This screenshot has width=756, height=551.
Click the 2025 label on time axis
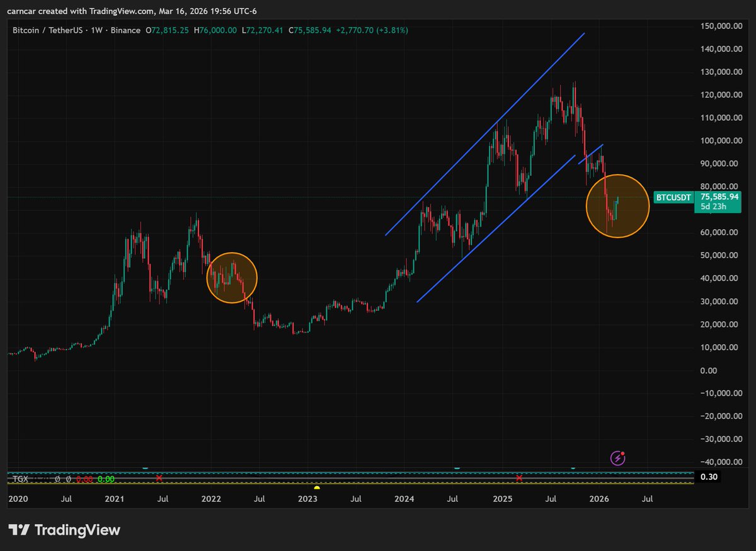point(502,499)
